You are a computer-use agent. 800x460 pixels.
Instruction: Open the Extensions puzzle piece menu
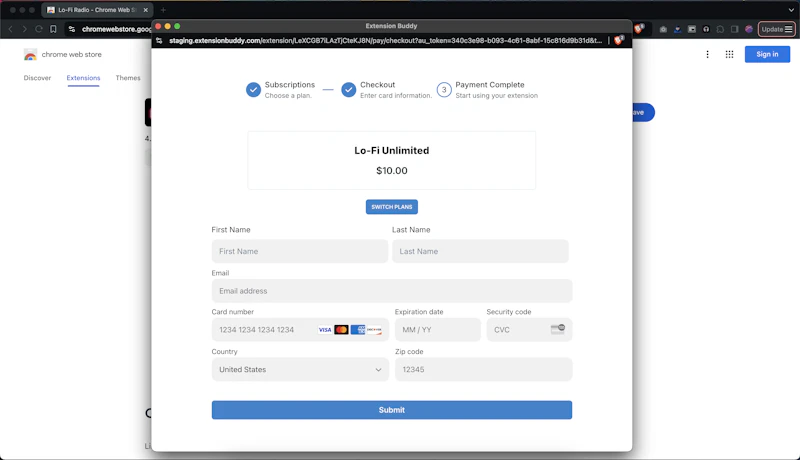pos(720,29)
